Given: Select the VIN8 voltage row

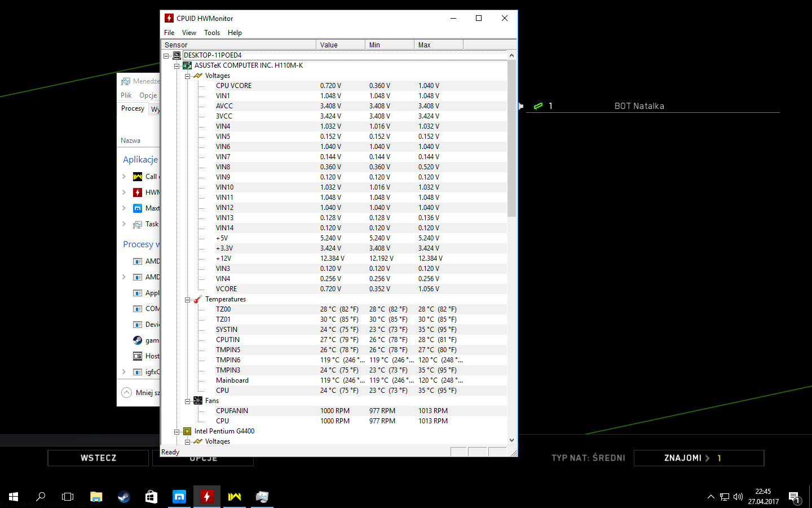Looking at the screenshot, I should (x=361, y=167).
